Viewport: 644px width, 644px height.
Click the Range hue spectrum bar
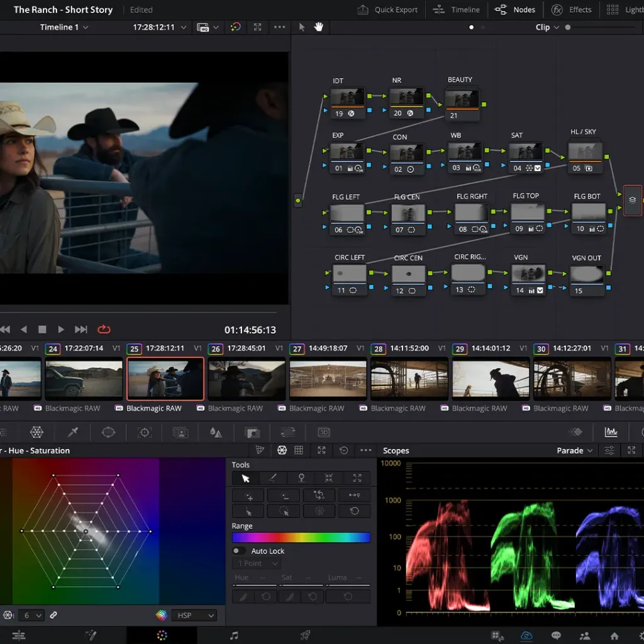[x=301, y=538]
